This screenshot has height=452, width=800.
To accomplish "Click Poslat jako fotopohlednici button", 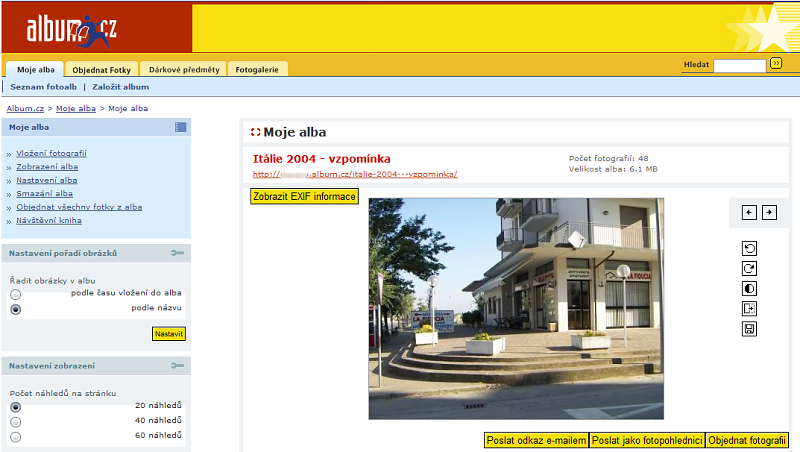I will [647, 440].
